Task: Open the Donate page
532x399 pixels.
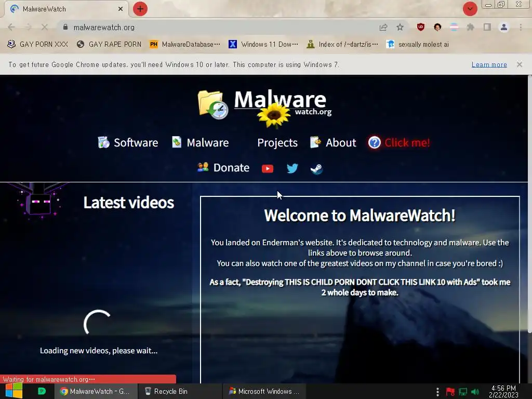Action: (x=223, y=168)
